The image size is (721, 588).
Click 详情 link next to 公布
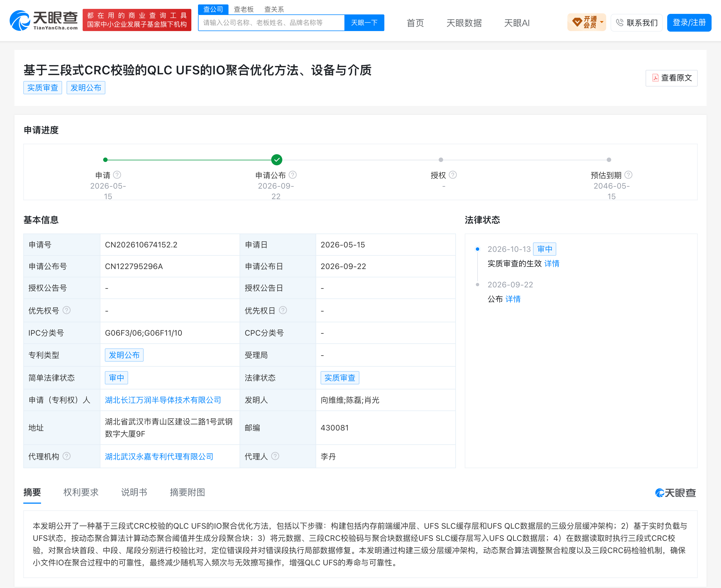513,299
